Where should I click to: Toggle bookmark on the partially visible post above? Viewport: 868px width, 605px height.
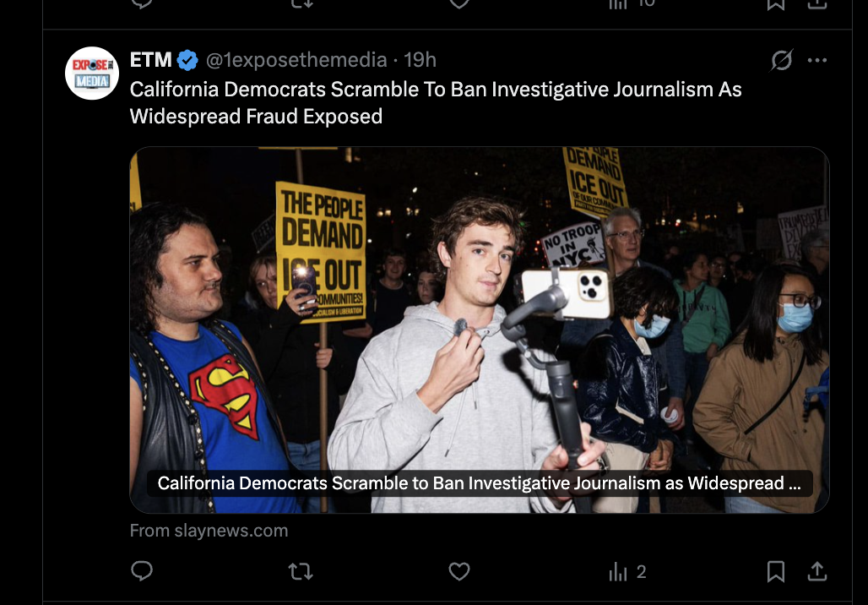[x=775, y=3]
